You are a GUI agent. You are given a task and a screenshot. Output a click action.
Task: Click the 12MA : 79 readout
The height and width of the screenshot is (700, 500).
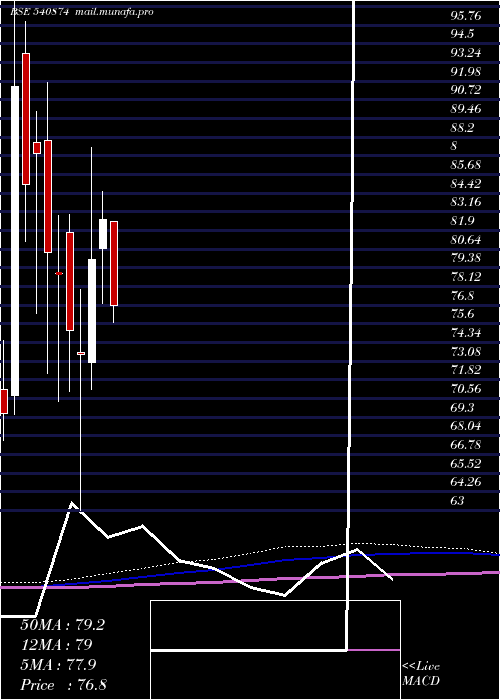coord(56,645)
